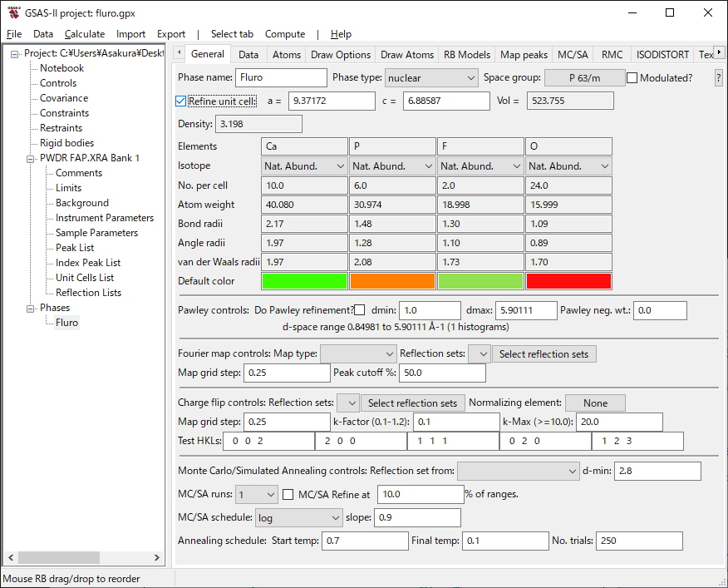The height and width of the screenshot is (588, 728).
Task: Toggle the Refine unit cell checkbox
Action: (182, 101)
